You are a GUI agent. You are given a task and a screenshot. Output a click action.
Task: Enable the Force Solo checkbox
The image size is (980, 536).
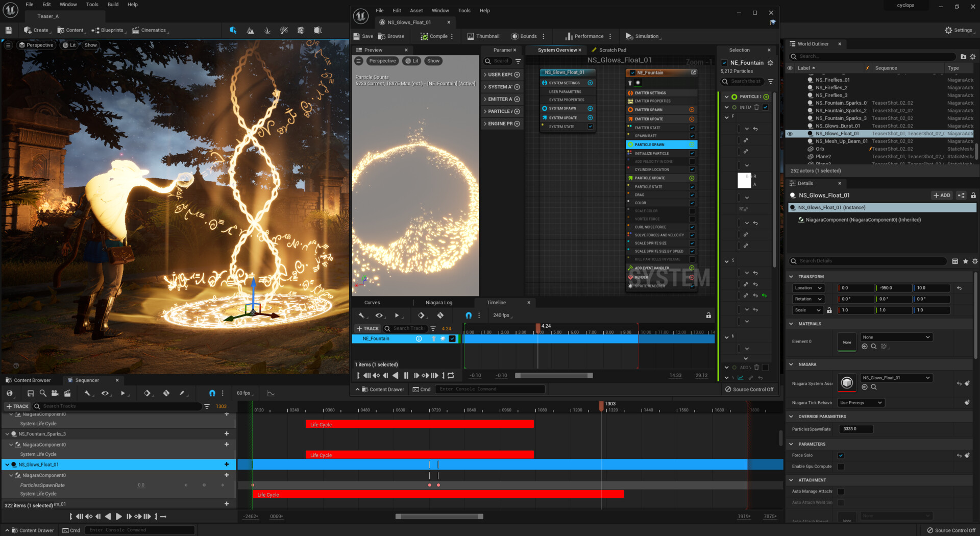(841, 455)
